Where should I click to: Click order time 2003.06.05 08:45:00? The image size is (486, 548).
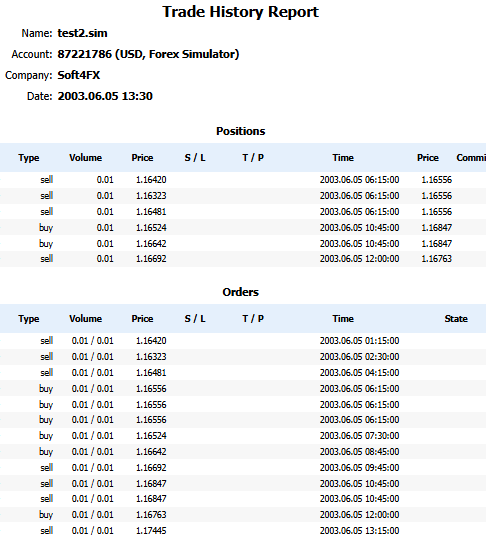(360, 452)
